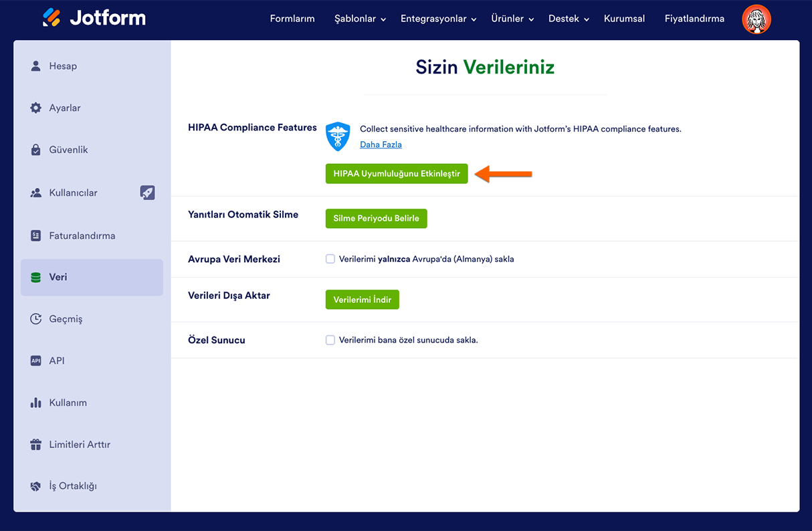
Task: Follow the Daha Fazla link
Action: [381, 144]
